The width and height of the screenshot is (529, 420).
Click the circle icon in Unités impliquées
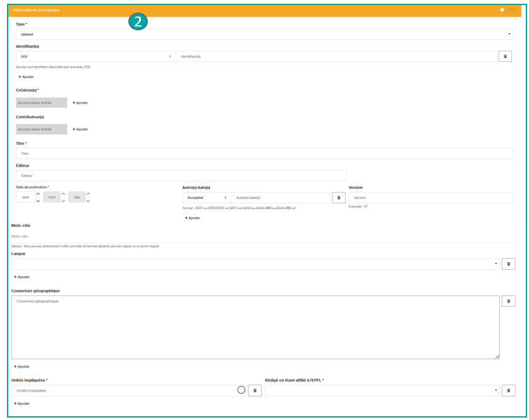pyautogui.click(x=241, y=390)
